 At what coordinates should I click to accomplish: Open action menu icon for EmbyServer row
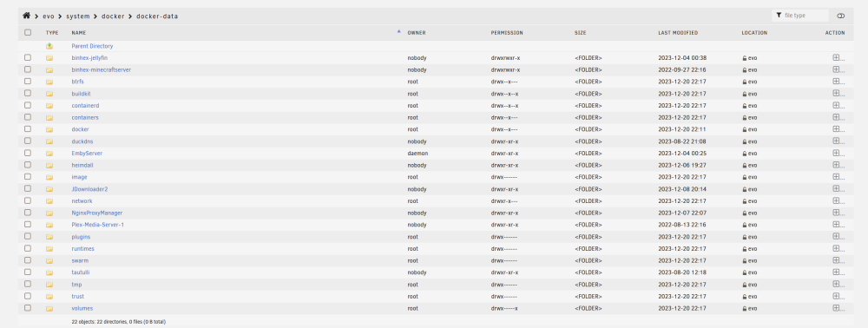pyautogui.click(x=836, y=154)
